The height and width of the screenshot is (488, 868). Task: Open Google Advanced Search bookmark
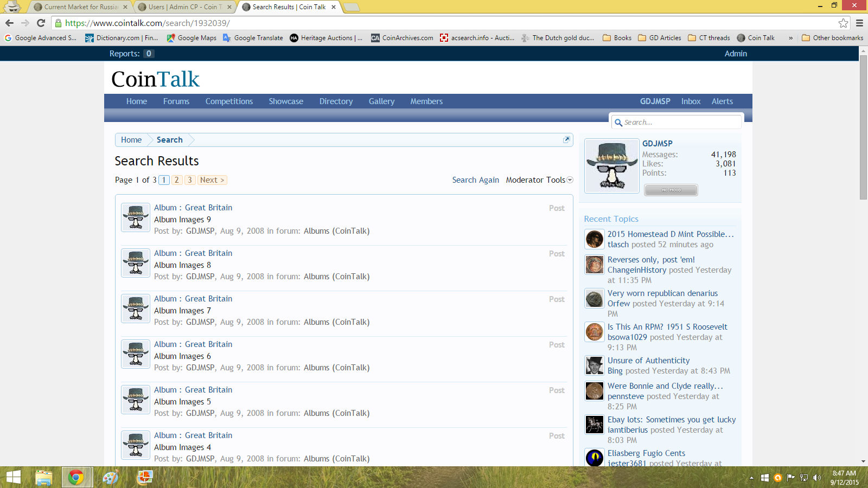coord(41,38)
